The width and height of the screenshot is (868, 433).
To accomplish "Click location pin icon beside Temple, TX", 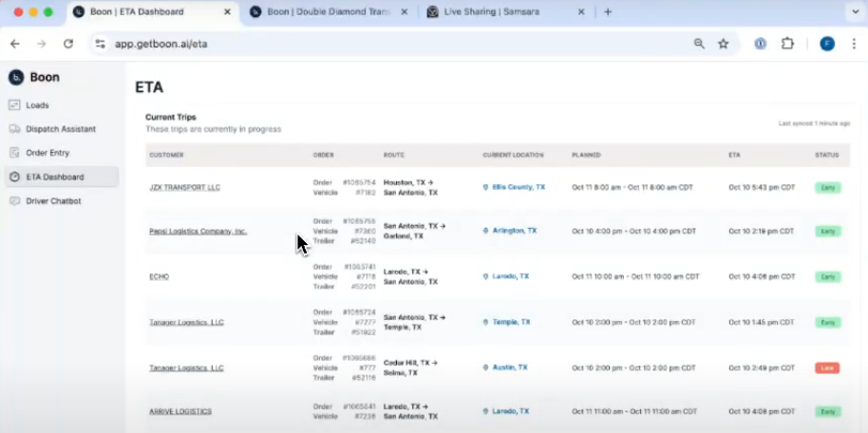I will (x=485, y=322).
